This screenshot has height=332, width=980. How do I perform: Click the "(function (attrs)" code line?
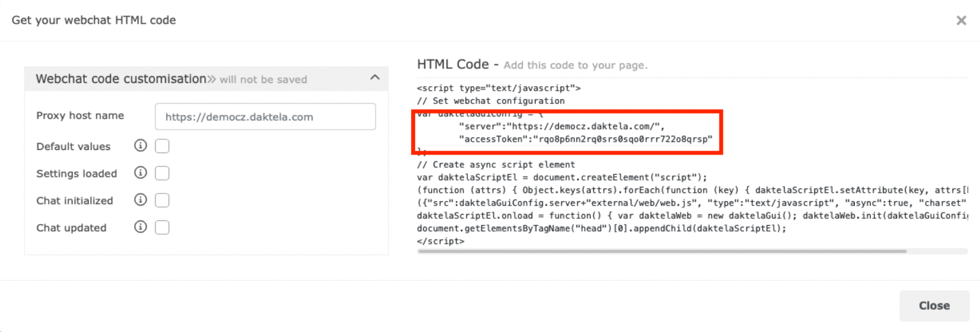(693, 190)
